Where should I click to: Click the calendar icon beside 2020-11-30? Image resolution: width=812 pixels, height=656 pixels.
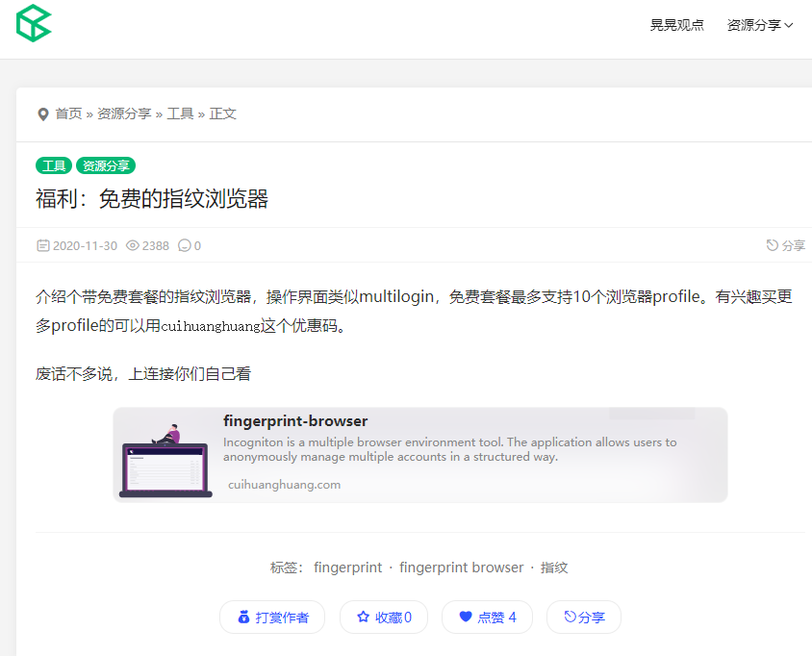[42, 245]
